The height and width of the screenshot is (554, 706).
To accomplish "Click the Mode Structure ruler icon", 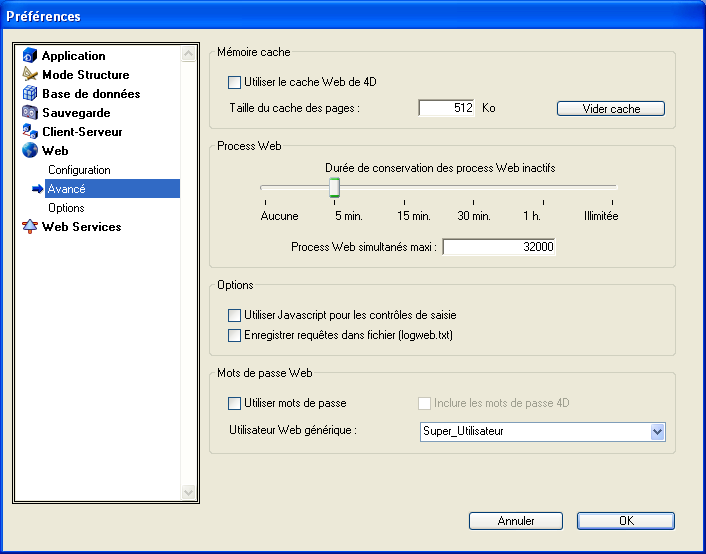I will pos(29,75).
